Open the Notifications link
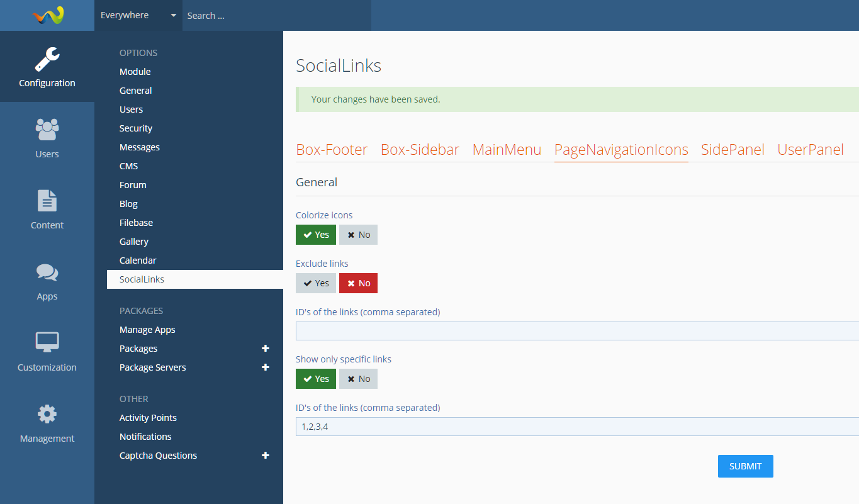Viewport: 859px width, 504px height. pyautogui.click(x=145, y=437)
